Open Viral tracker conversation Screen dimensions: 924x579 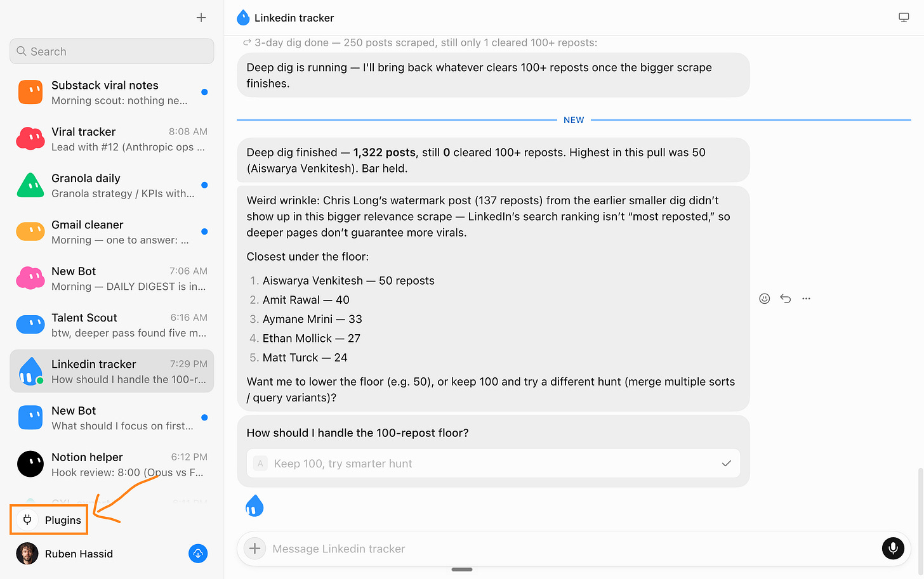(x=112, y=139)
